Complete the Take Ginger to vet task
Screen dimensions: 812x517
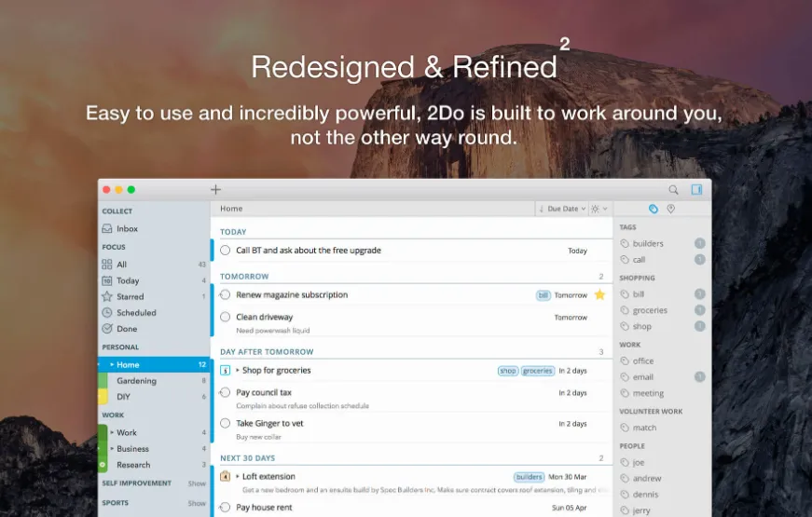click(226, 423)
